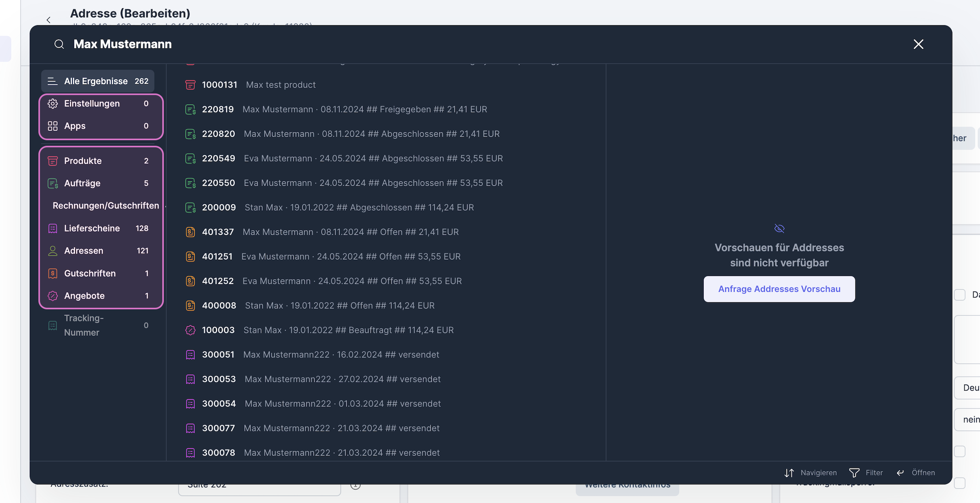Select the Apps grid icon filter
The height and width of the screenshot is (503, 980).
coord(53,126)
